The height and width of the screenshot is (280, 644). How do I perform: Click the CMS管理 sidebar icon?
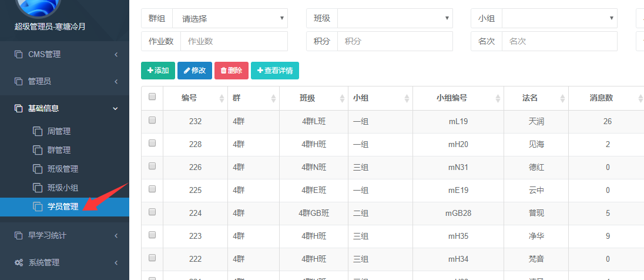click(x=18, y=55)
